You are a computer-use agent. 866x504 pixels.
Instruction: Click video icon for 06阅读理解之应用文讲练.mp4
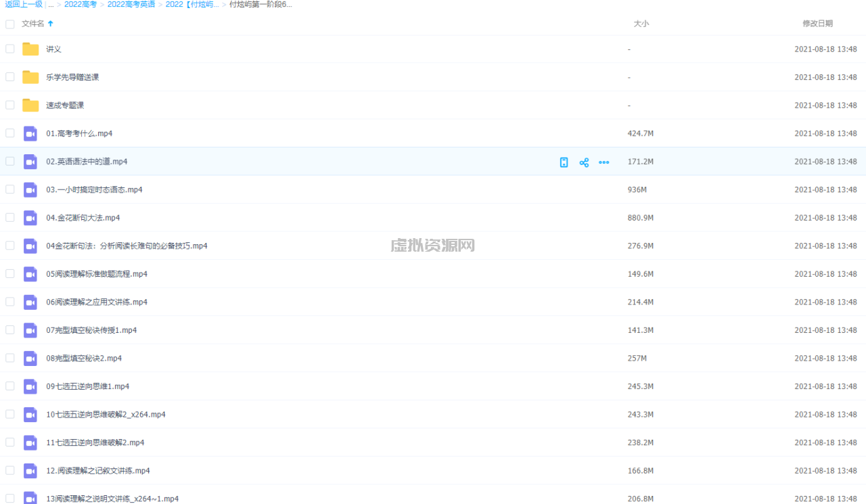pos(30,302)
